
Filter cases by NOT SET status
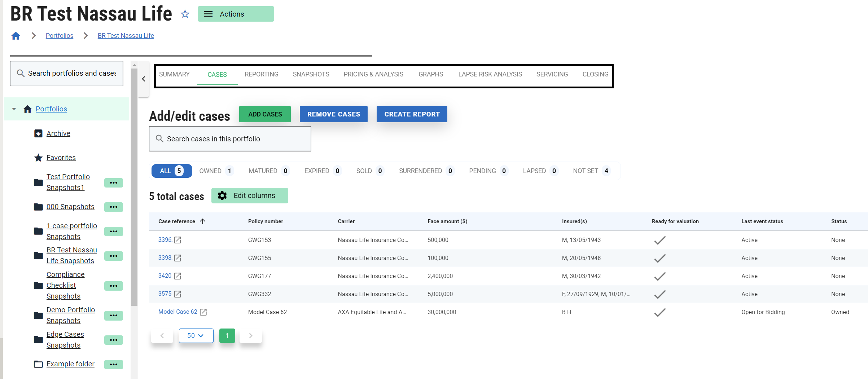(x=591, y=171)
